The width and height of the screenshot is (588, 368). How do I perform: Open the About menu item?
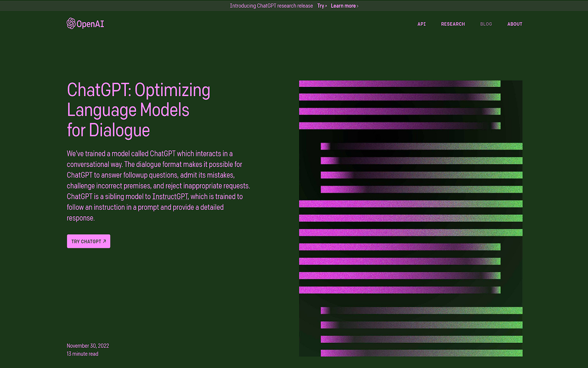[x=514, y=24]
